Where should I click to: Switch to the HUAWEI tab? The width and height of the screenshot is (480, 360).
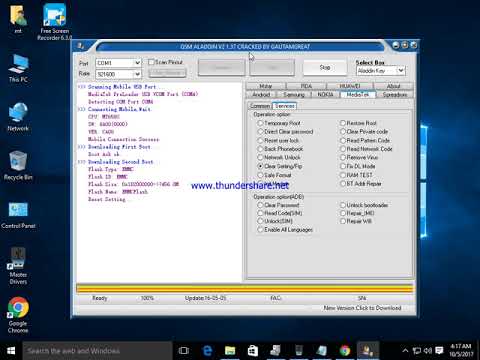click(x=350, y=86)
